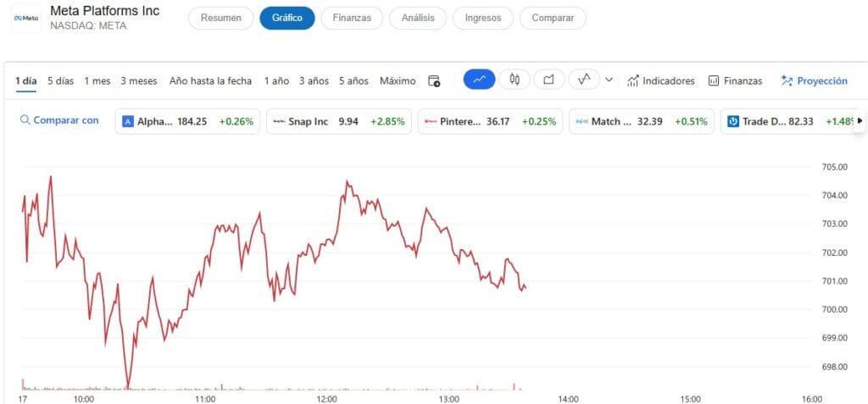Open the Resumen tab

point(221,18)
